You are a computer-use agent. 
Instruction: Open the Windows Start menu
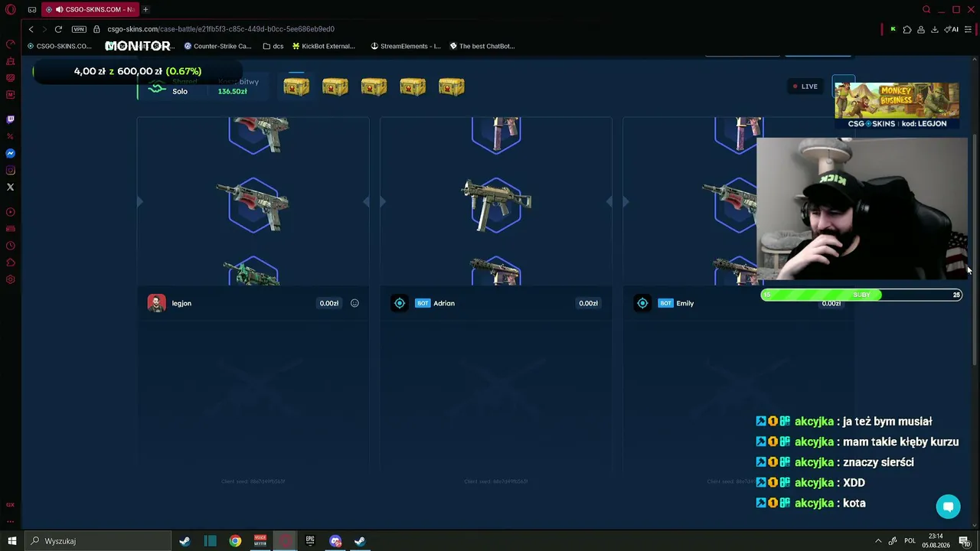[12, 541]
